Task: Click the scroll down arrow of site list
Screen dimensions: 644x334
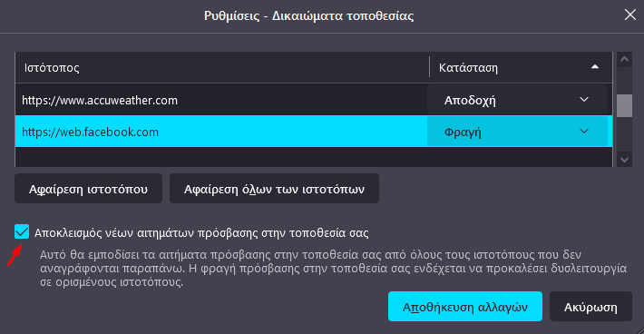Action: pos(624,160)
